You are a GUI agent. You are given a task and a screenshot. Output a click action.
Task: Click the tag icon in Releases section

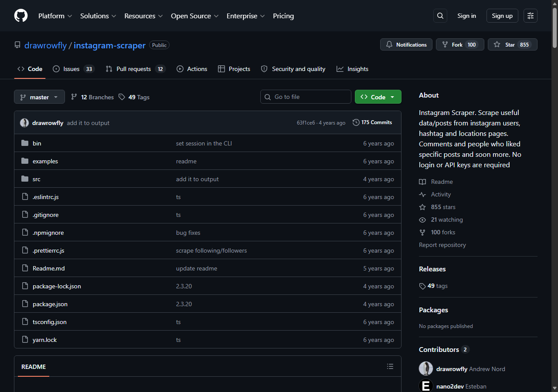click(x=422, y=286)
